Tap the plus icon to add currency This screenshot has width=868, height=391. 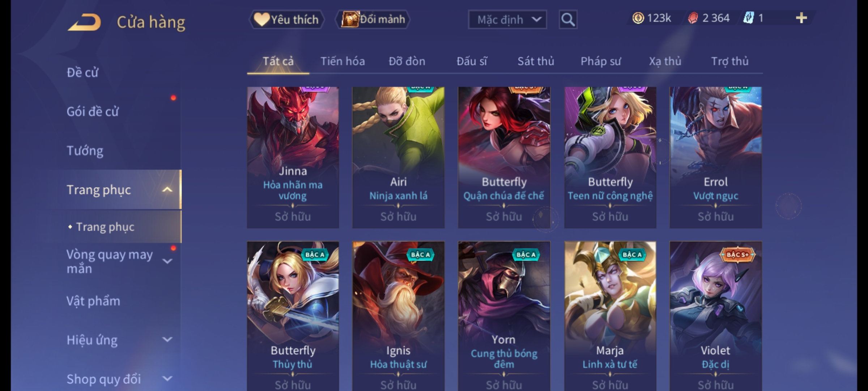(x=801, y=18)
